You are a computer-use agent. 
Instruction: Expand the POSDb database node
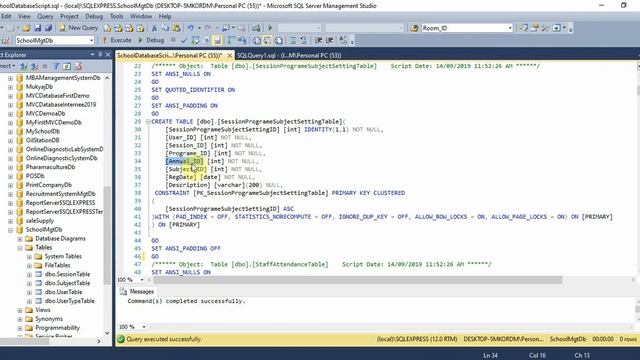[10, 176]
